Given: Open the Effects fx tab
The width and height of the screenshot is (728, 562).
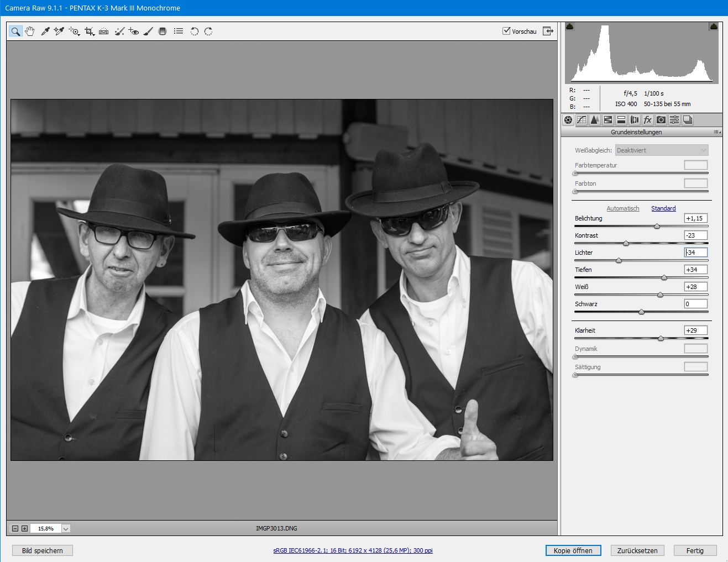Looking at the screenshot, I should 648,120.
